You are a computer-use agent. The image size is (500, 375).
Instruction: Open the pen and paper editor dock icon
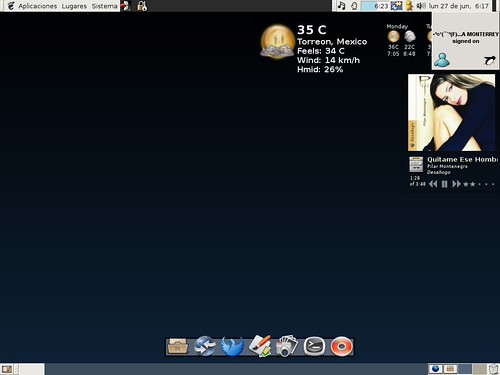(x=260, y=346)
